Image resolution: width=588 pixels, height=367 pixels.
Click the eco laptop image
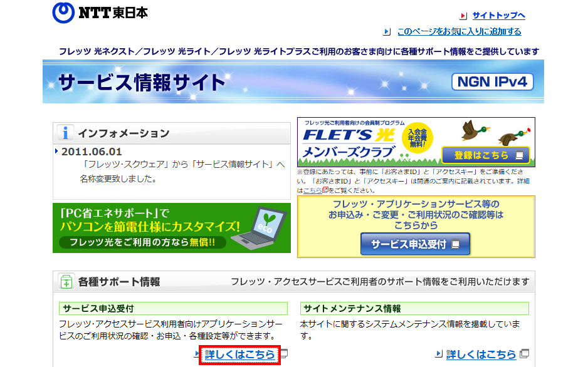pyautogui.click(x=259, y=230)
